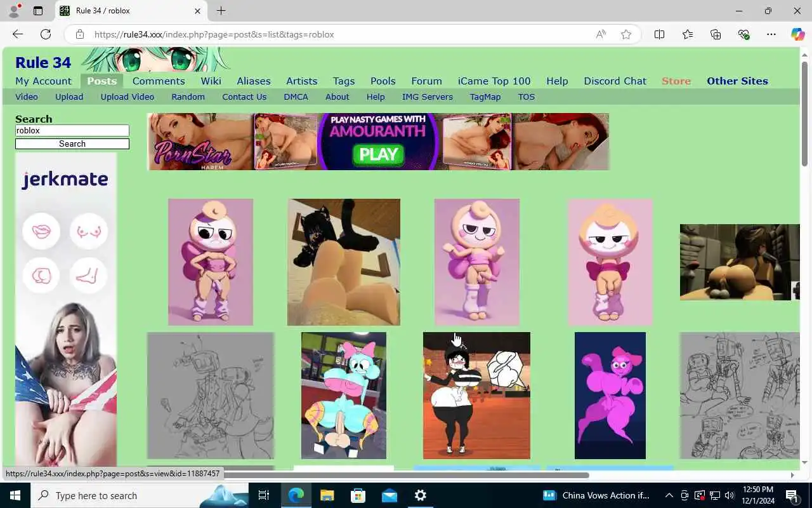812x508 pixels.
Task: Add this page to favorites with the star icon
Action: [x=626, y=34]
